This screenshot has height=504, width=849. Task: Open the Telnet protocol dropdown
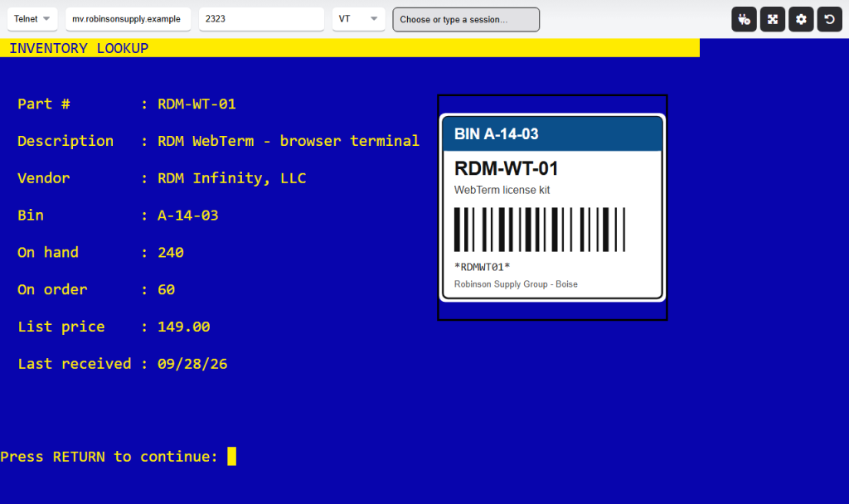click(x=32, y=19)
